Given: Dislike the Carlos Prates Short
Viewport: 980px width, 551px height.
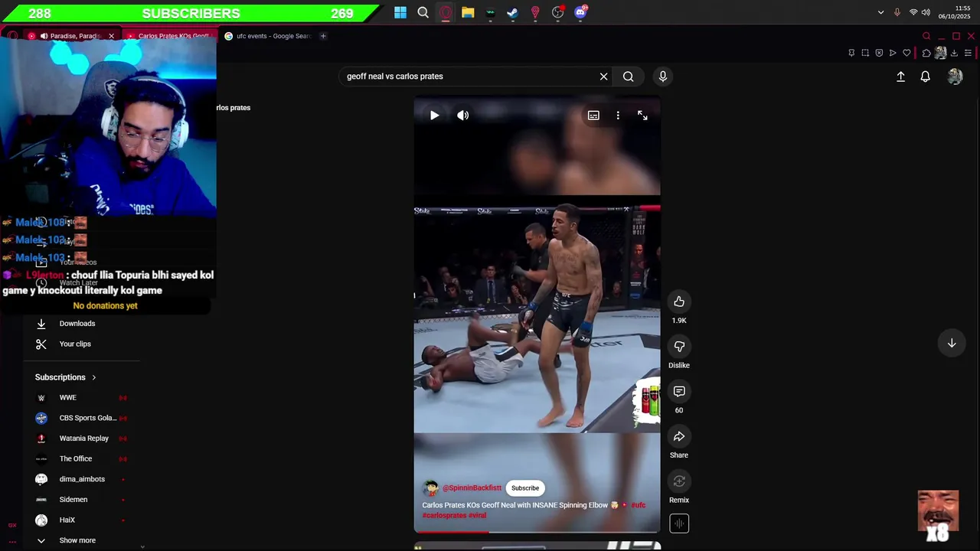Looking at the screenshot, I should [x=679, y=347].
